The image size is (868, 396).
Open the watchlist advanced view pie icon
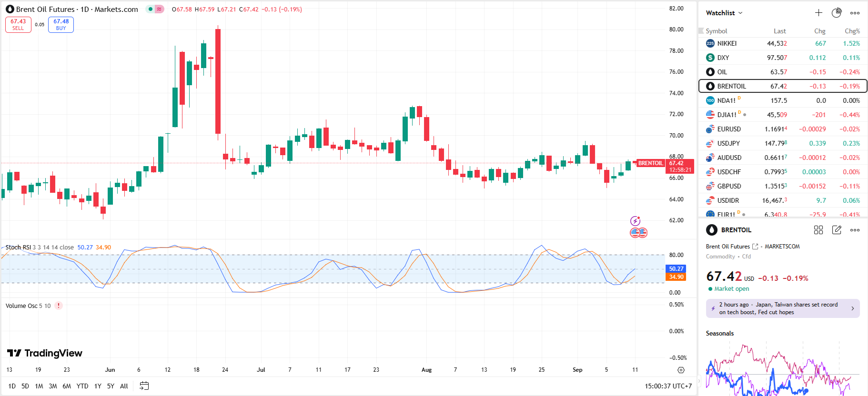click(x=837, y=13)
